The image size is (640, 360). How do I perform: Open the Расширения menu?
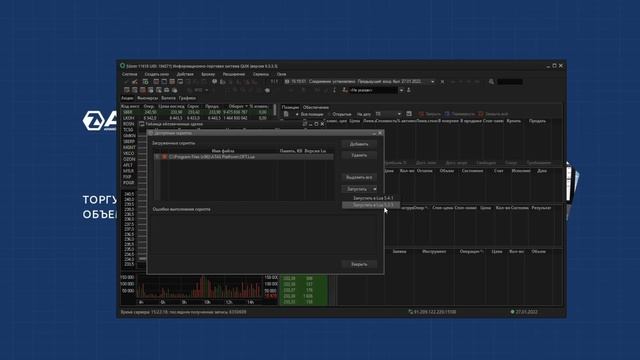tap(234, 74)
